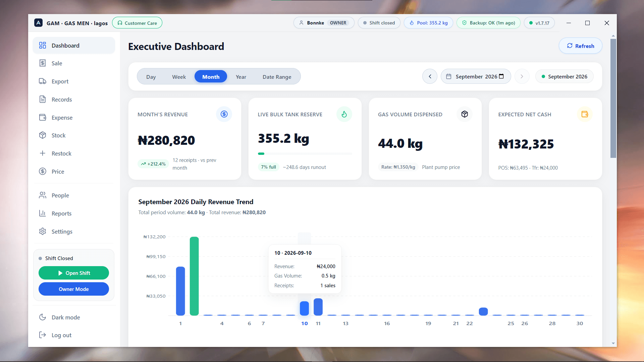Click the GAM app logo icon
Viewport: 644px width, 362px height.
tap(38, 23)
